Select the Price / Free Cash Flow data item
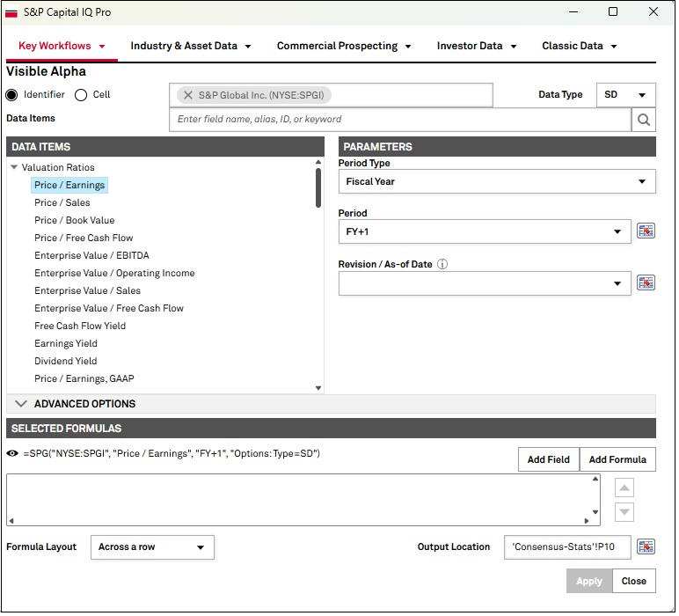The width and height of the screenshot is (679, 616). pyautogui.click(x=84, y=239)
